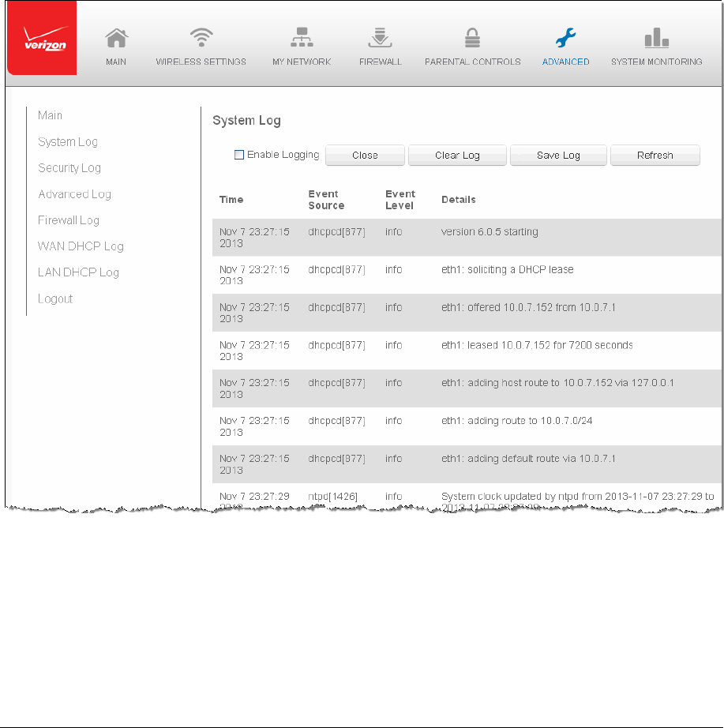Select the Advanced wrench icon

coord(565,38)
